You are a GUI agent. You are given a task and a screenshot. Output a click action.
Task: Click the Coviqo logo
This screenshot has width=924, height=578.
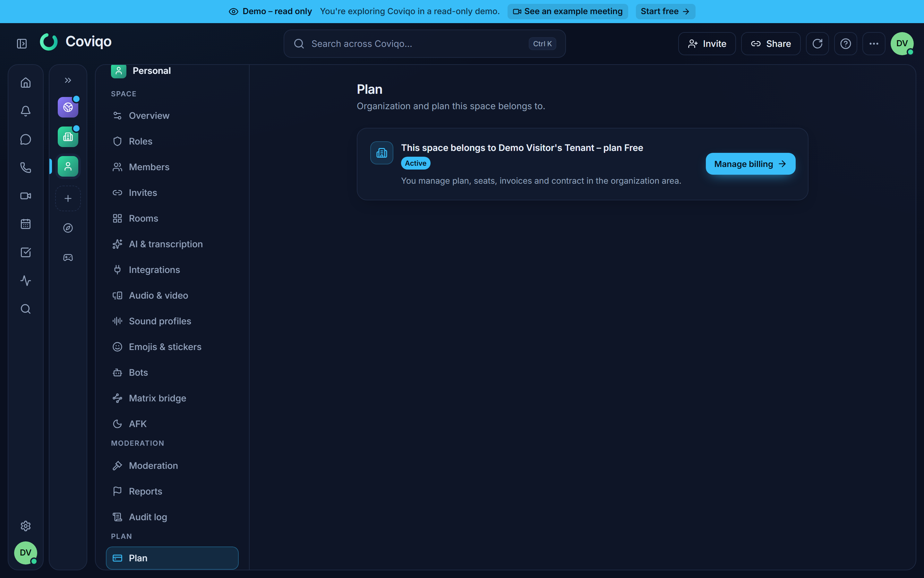point(76,42)
